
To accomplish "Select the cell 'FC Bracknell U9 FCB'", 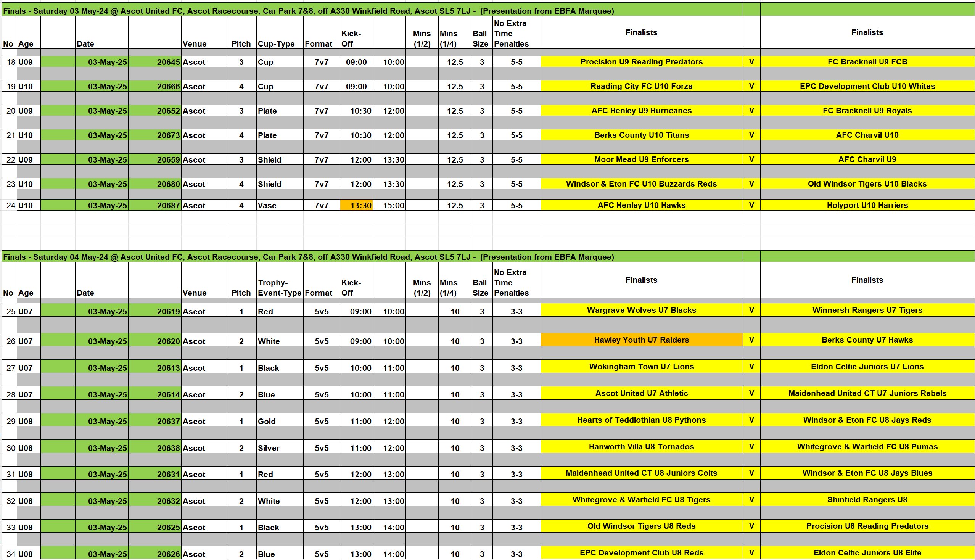I will [x=867, y=61].
